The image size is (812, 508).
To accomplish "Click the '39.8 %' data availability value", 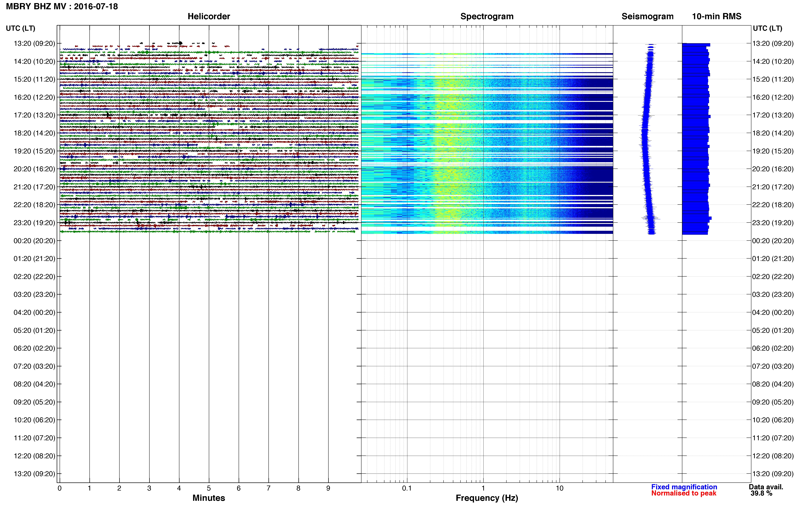I will coord(762,494).
